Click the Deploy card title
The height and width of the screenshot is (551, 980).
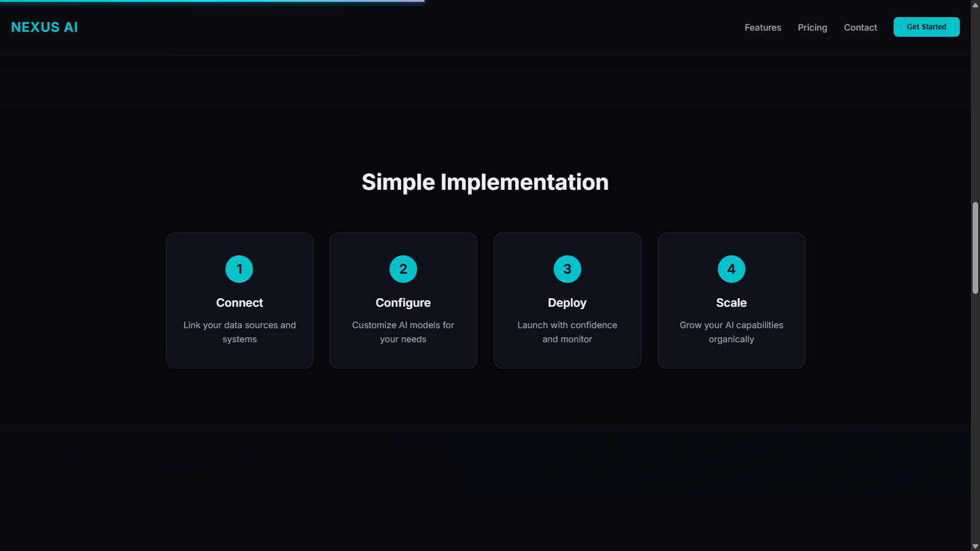567,302
